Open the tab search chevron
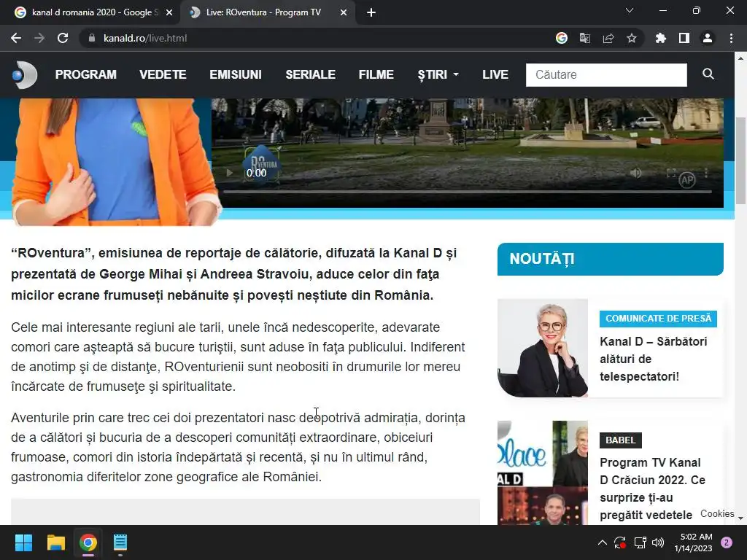747x560 pixels. pos(630,10)
